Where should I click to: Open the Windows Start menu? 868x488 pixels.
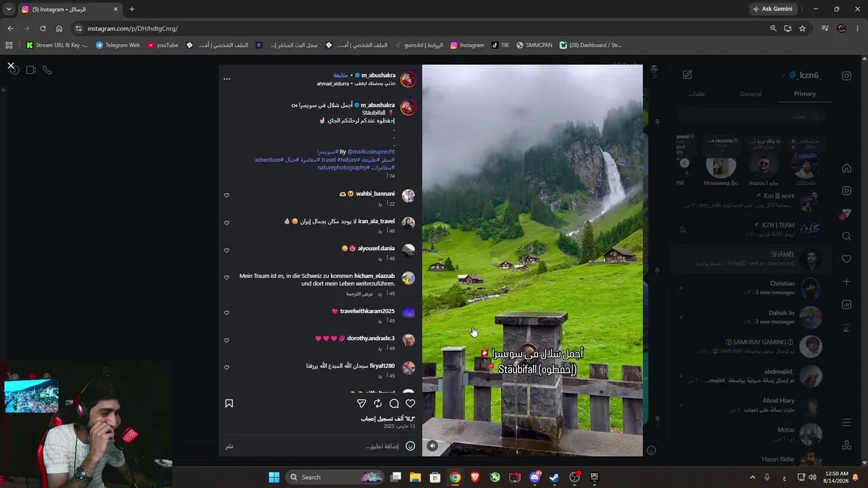[x=274, y=477]
